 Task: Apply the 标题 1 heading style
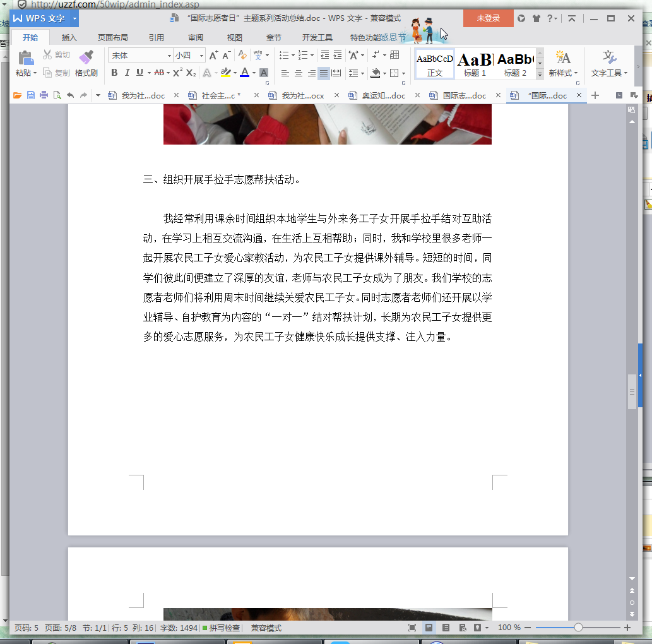coord(475,65)
